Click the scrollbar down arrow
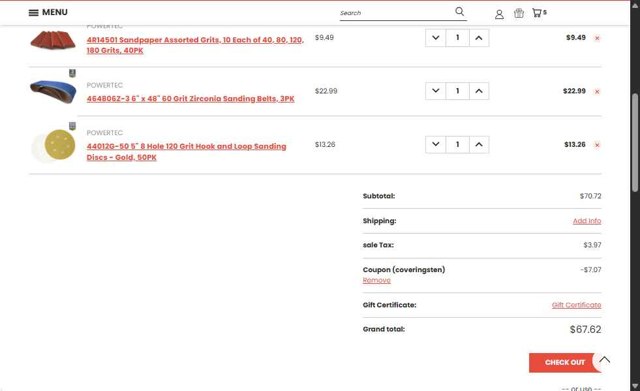The image size is (640, 391). click(635, 386)
